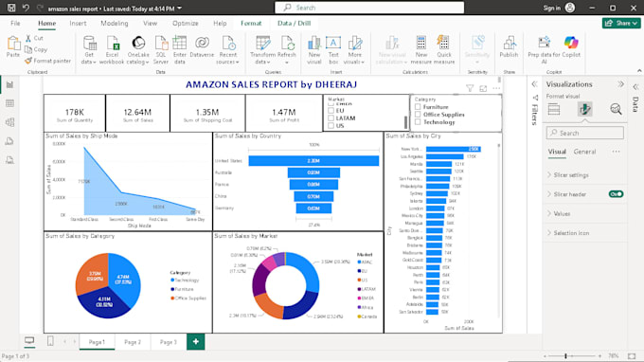Viewport: 644px width, 362px height.
Task: Switch to Table view in sidebar
Action: (9, 103)
